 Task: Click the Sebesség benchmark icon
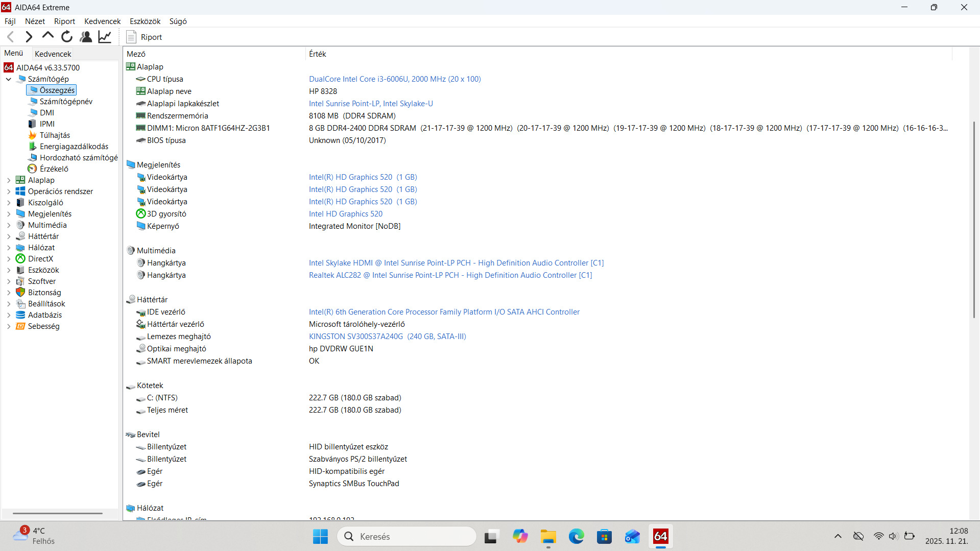pos(20,326)
